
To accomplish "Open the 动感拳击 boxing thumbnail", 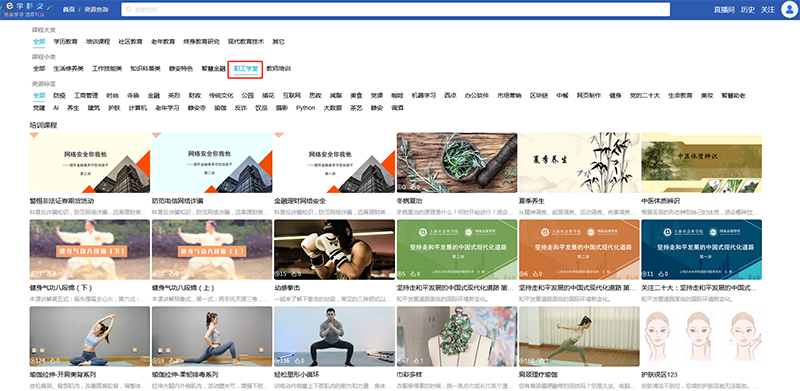I will click(334, 250).
